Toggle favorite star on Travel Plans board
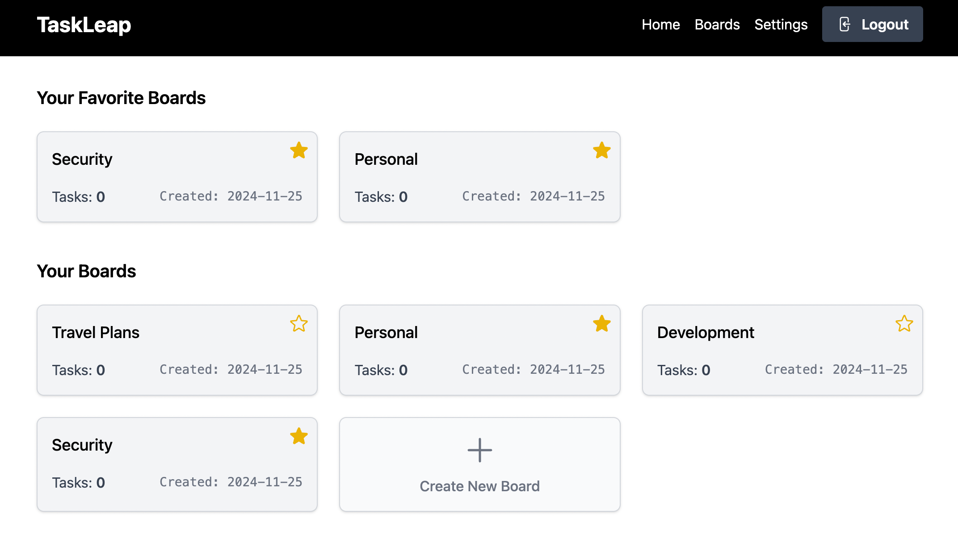 pos(298,324)
